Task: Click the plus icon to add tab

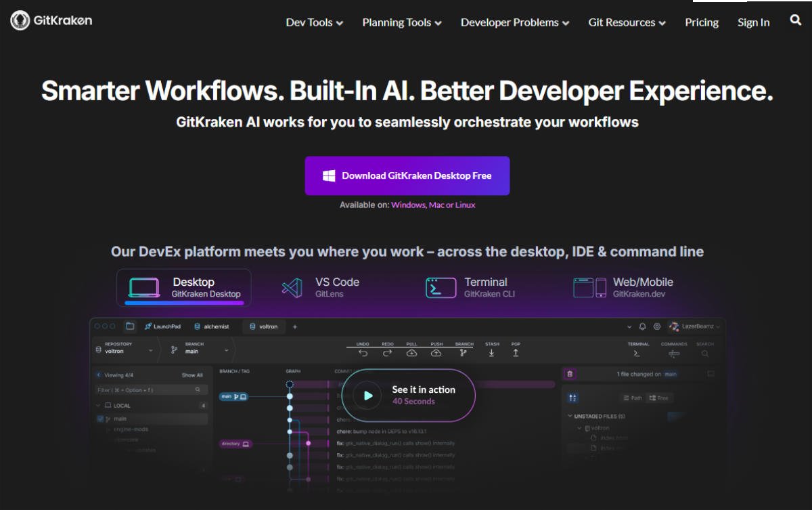Action: click(294, 326)
